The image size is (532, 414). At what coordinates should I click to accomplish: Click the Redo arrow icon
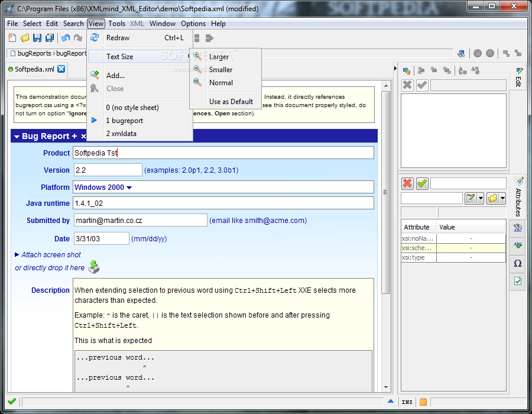tap(78, 38)
